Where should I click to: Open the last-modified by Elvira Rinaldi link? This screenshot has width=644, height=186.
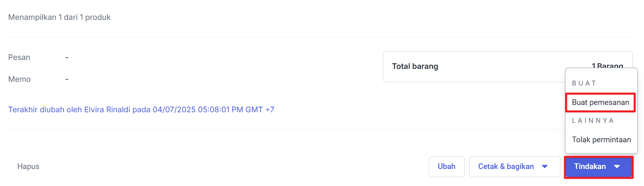[141, 110]
